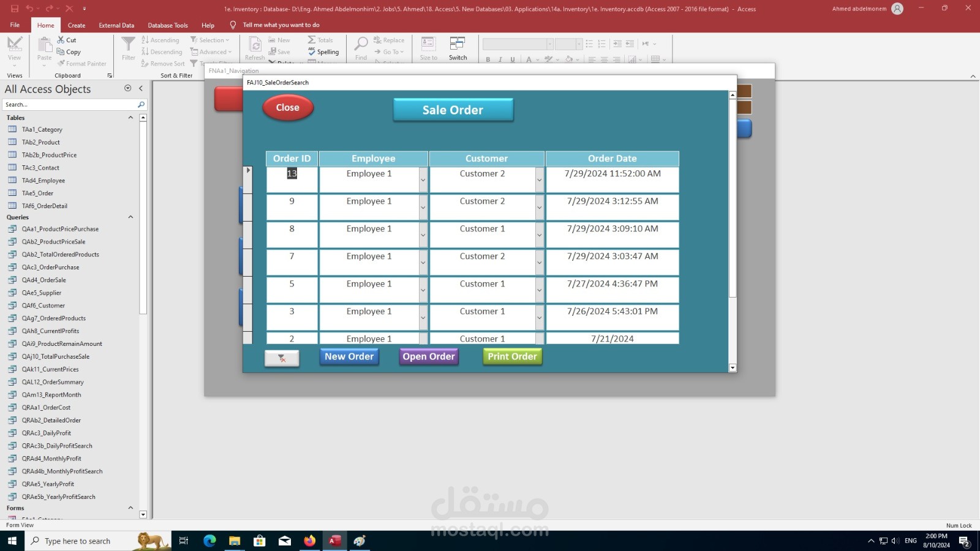Click the Access app icon in taskbar
980x551 pixels.
click(x=335, y=541)
